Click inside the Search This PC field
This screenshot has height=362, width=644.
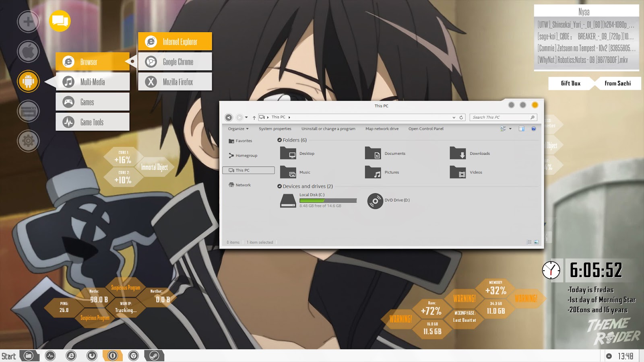tap(499, 117)
